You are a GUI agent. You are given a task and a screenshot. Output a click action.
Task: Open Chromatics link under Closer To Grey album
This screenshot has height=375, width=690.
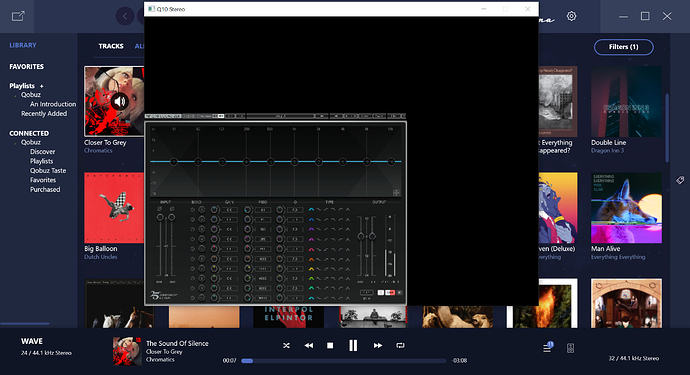[x=98, y=151]
